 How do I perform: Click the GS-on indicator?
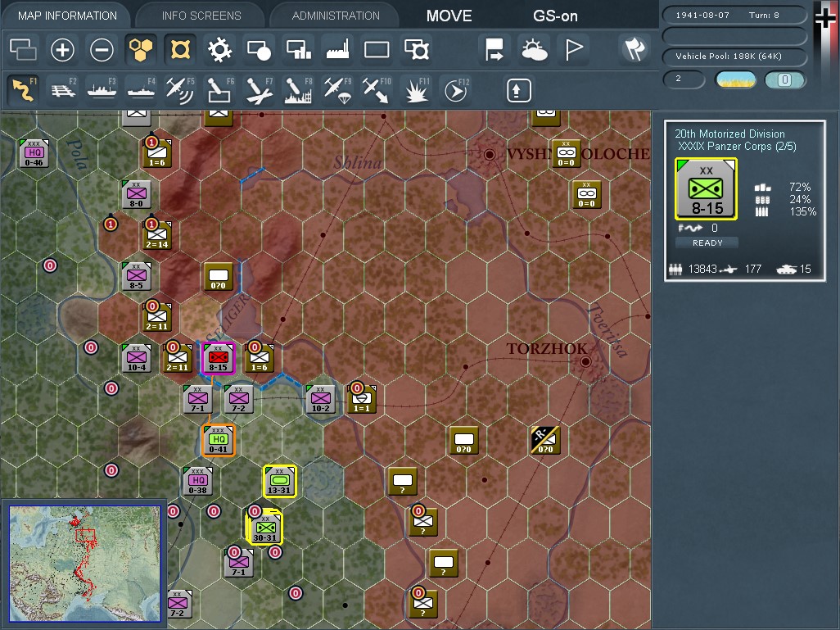pos(555,16)
